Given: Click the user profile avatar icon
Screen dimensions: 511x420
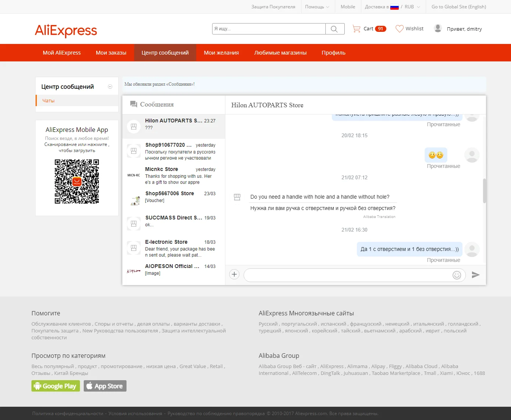Looking at the screenshot, I should [438, 28].
